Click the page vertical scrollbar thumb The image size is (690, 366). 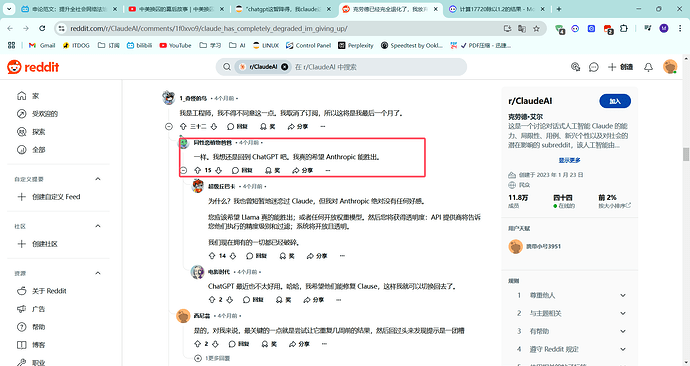[686, 154]
